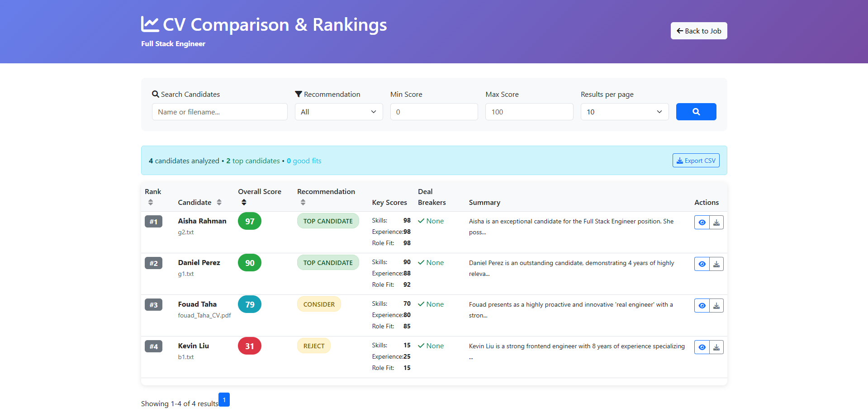Click the Export CSV link text

700,160
